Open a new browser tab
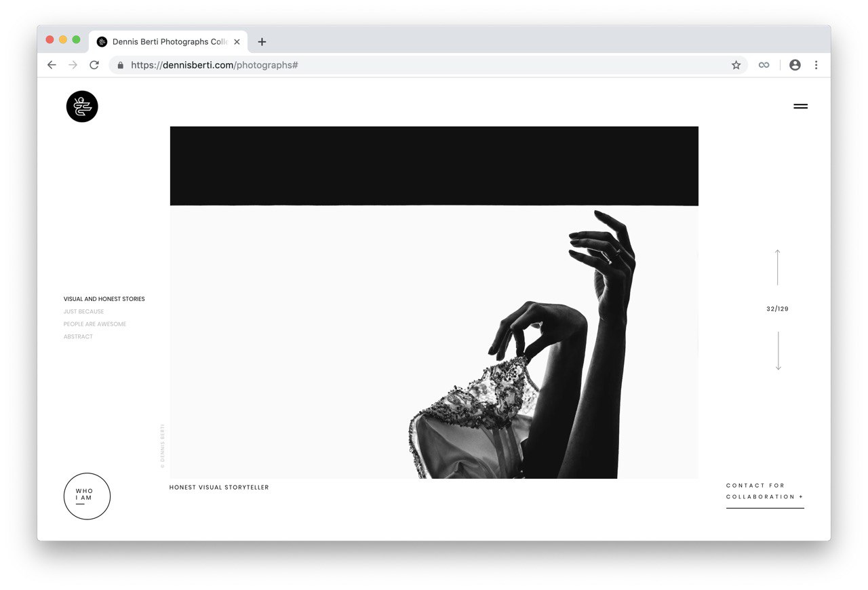Viewport: 868px width, 590px height. coord(262,42)
